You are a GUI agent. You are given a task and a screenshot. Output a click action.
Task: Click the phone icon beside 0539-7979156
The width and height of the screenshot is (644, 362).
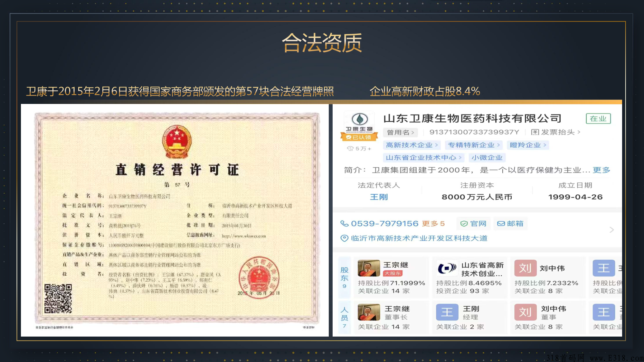(344, 223)
